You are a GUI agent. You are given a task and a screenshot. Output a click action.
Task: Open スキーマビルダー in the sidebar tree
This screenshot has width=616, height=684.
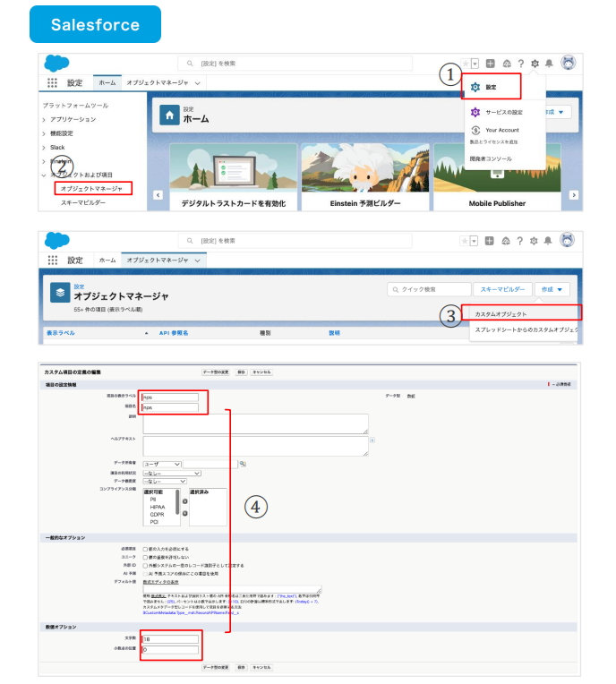pyautogui.click(x=83, y=203)
